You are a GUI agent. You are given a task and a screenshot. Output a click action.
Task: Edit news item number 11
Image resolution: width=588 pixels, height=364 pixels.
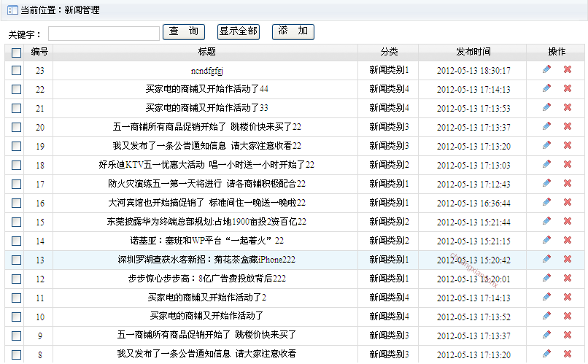coord(546,297)
